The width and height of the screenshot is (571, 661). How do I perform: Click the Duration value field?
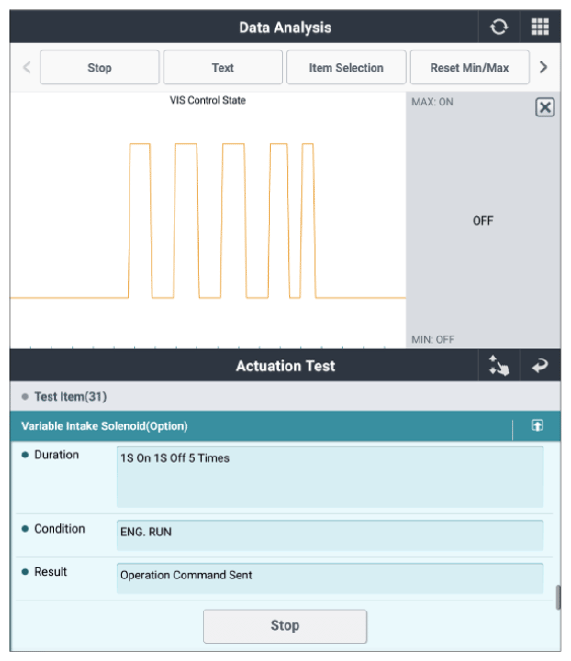pos(330,477)
